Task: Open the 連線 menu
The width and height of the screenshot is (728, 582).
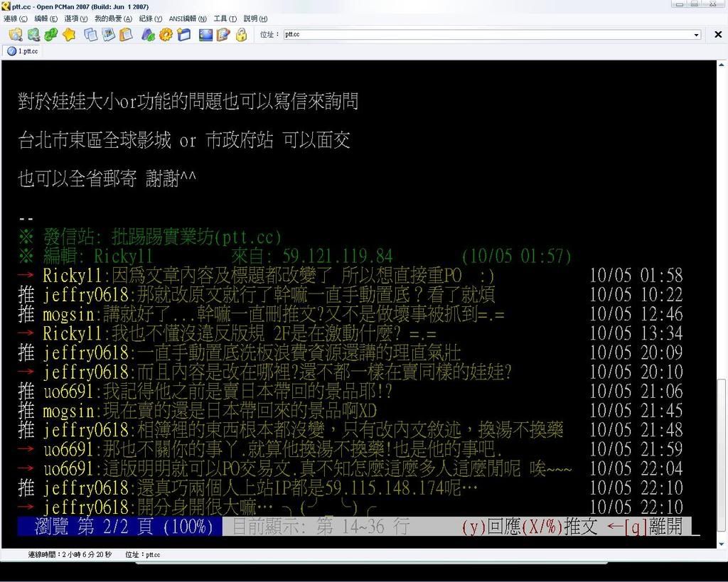Action: [16, 18]
